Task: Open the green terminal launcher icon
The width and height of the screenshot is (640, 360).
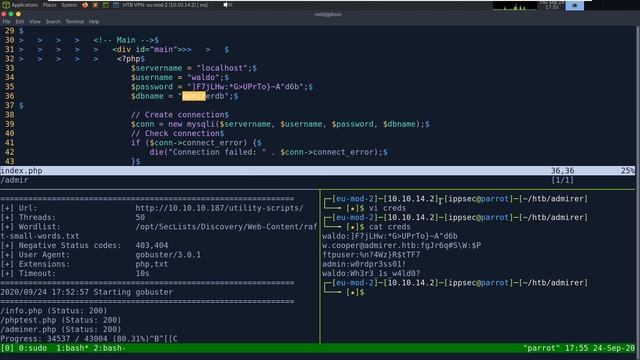Action: (105, 5)
